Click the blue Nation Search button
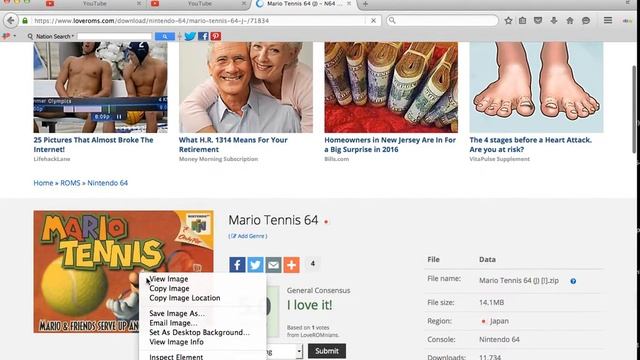The width and height of the screenshot is (640, 360). (x=165, y=36)
